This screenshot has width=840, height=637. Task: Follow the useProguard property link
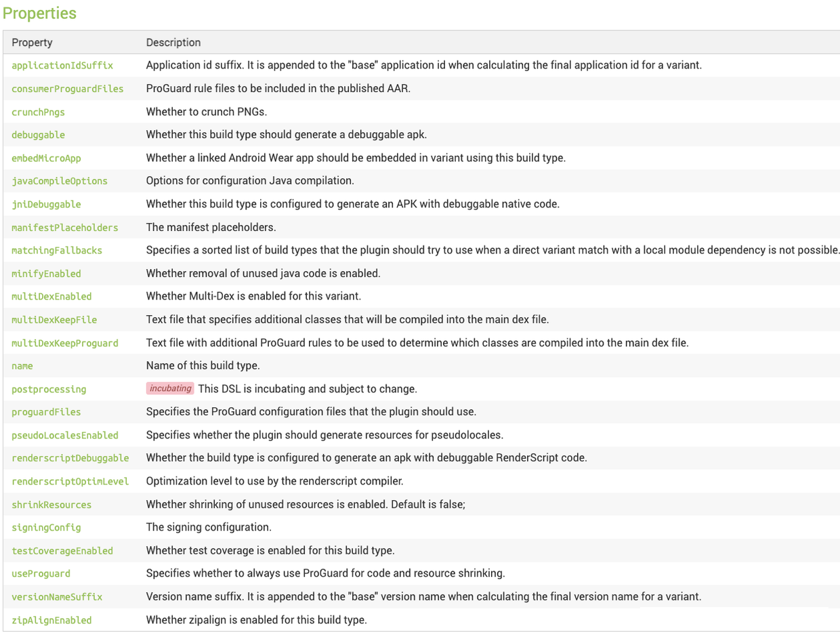(41, 574)
